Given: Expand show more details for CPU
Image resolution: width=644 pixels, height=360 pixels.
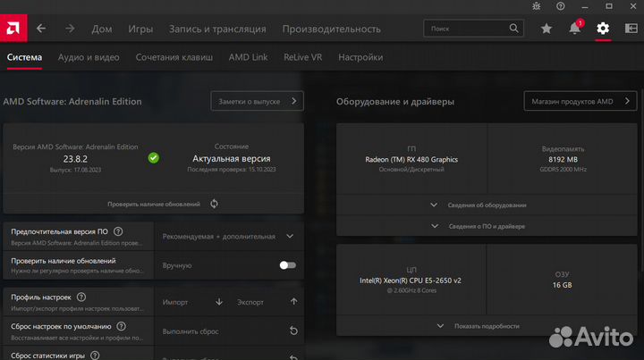Looking at the screenshot, I should (x=487, y=326).
